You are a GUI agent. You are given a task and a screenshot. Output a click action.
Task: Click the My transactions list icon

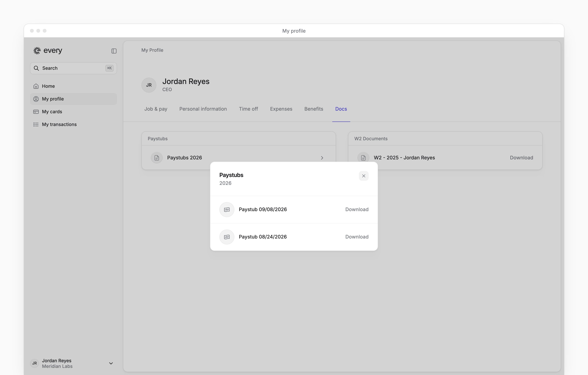(x=36, y=124)
